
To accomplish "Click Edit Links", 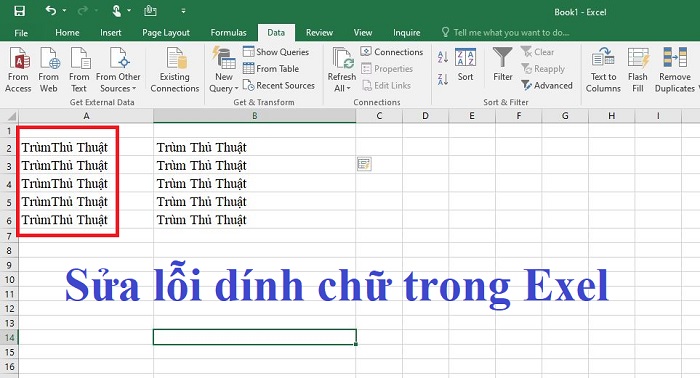I will [x=386, y=85].
